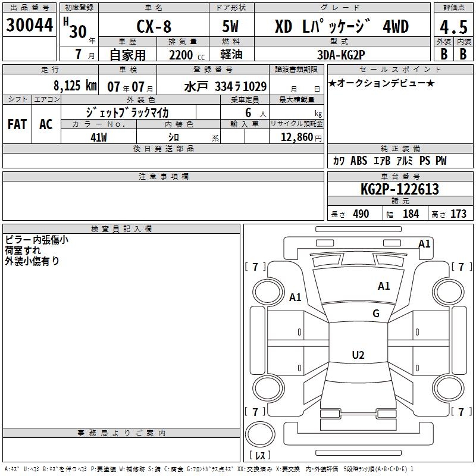476x476 pixels.
Task: Click the A1 mark on the hood
Action: coord(384,286)
